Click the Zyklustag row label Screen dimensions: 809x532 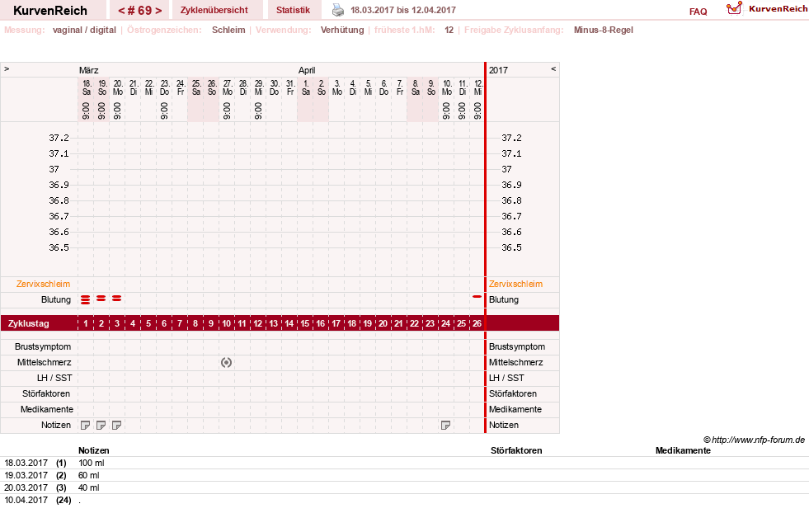(28, 323)
